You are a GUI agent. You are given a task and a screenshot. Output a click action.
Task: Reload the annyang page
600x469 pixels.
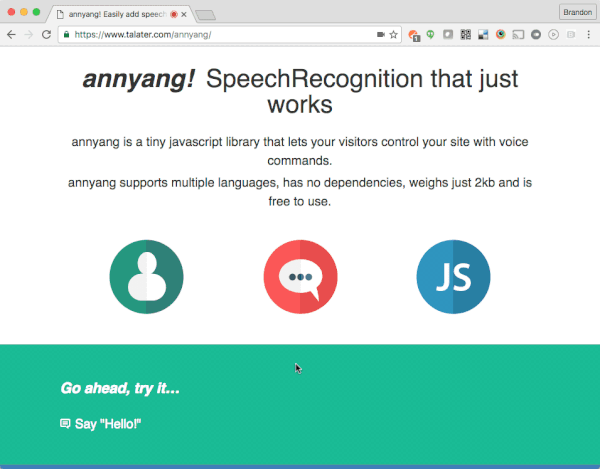point(46,35)
